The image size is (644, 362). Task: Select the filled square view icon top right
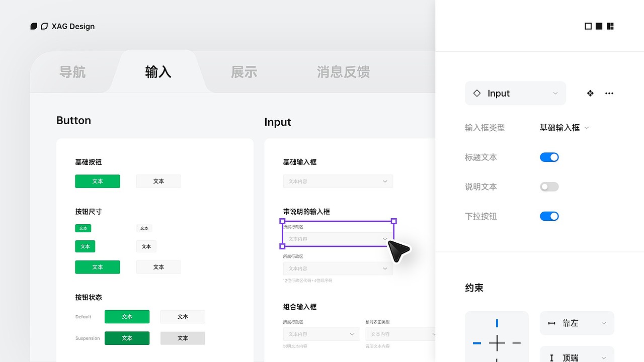pyautogui.click(x=599, y=26)
